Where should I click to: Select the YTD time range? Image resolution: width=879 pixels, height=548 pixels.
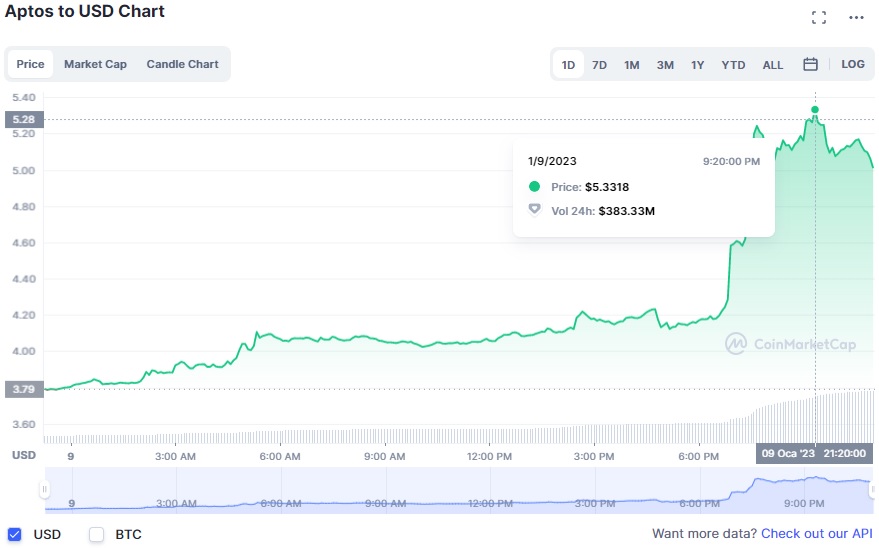tap(733, 65)
